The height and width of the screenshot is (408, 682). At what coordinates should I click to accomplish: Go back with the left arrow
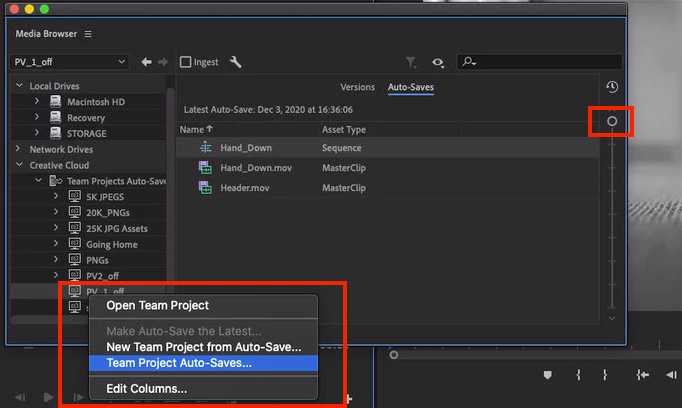point(147,62)
